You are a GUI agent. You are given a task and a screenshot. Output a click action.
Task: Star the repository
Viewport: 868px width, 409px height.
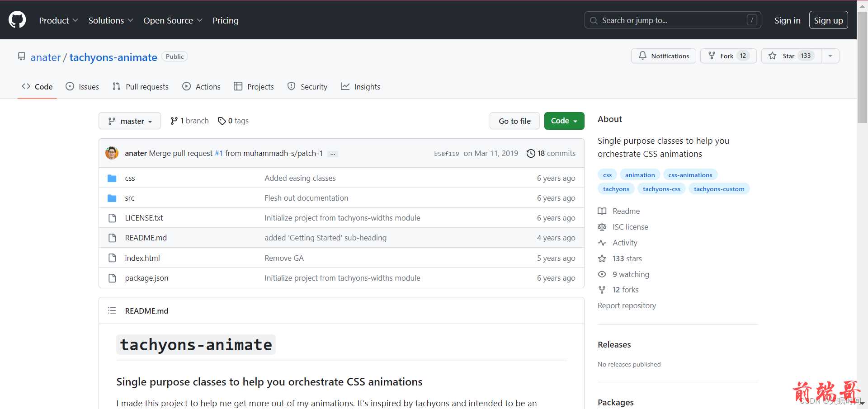pos(791,56)
